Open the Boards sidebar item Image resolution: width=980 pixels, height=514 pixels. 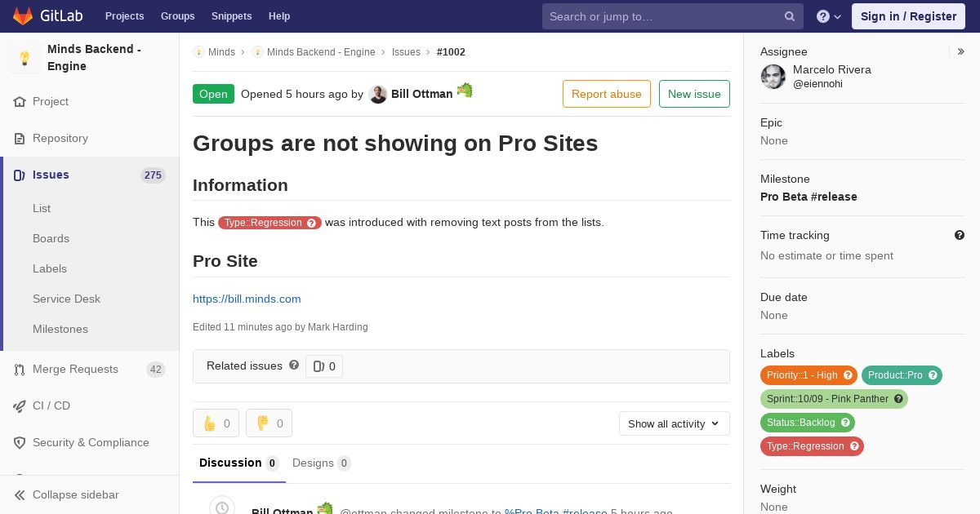[51, 238]
